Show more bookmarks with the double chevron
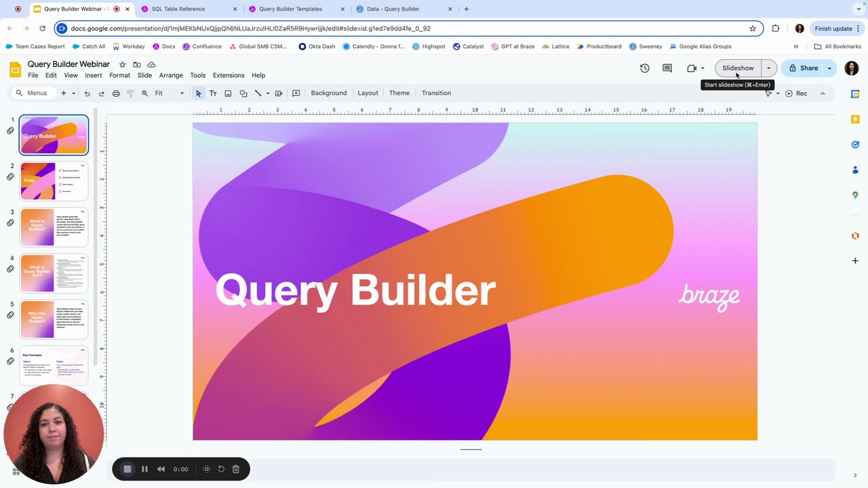Screen dimensions: 868x488 [796, 47]
